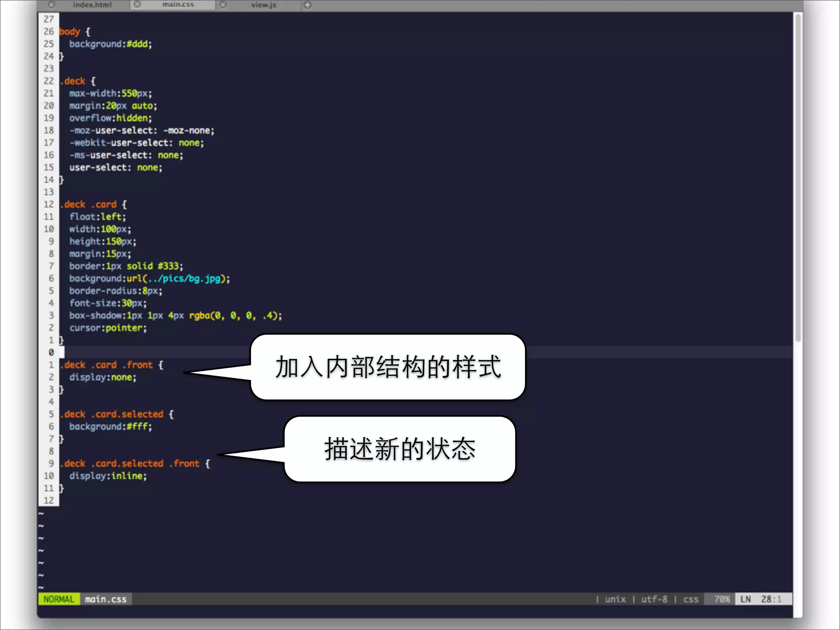Click the unix file format indicator
Viewport: 840px width, 630px height.
(615, 599)
